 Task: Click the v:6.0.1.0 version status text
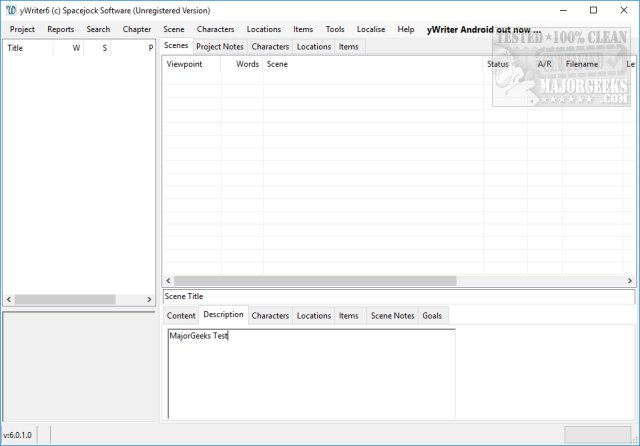18,435
